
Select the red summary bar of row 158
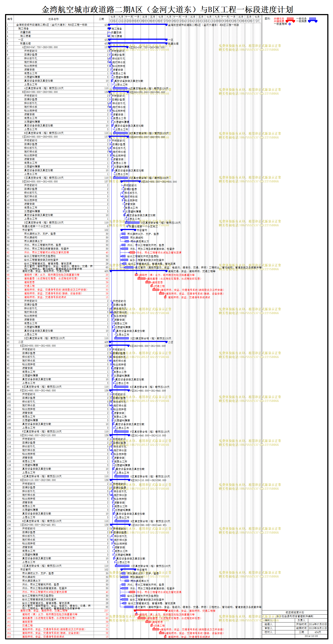(x=151, y=610)
